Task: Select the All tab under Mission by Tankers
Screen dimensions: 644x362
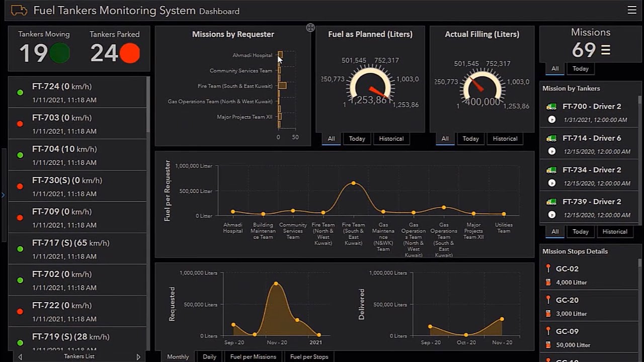Action: click(555, 232)
